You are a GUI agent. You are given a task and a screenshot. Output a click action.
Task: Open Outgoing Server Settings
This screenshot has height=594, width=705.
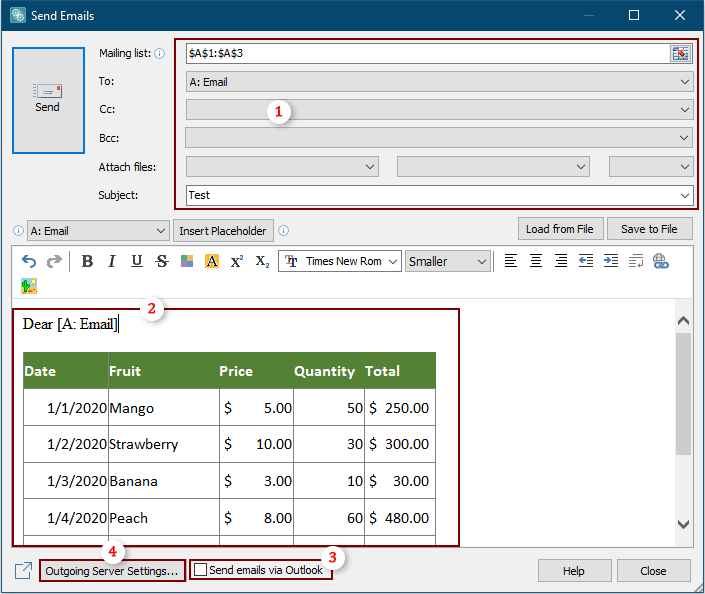[x=112, y=571]
